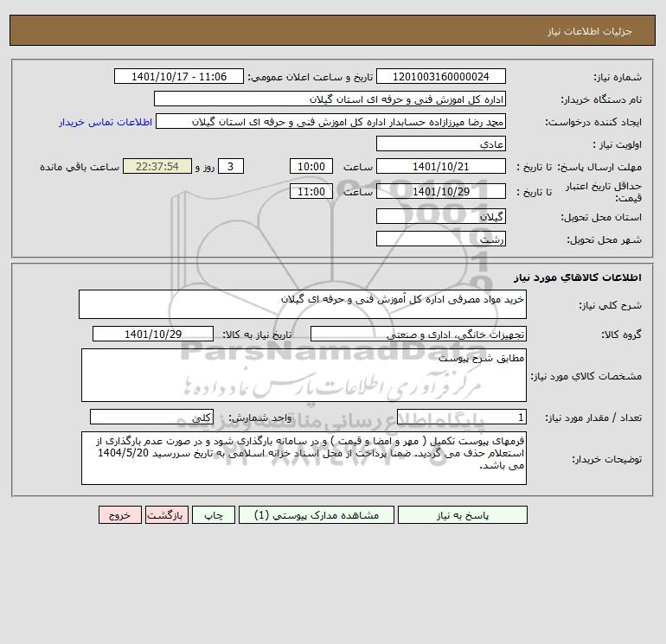Click the label 'شرح کلی نیاز:'
666x644 pixels.
point(611,305)
